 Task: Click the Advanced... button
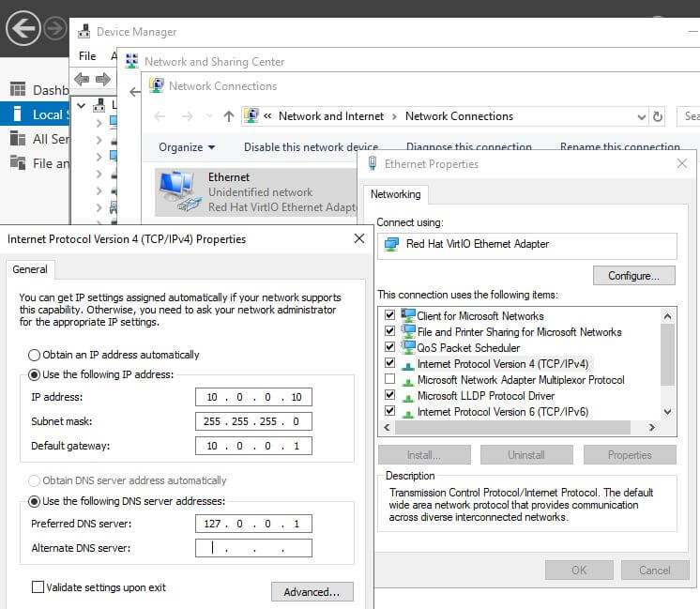[312, 591]
